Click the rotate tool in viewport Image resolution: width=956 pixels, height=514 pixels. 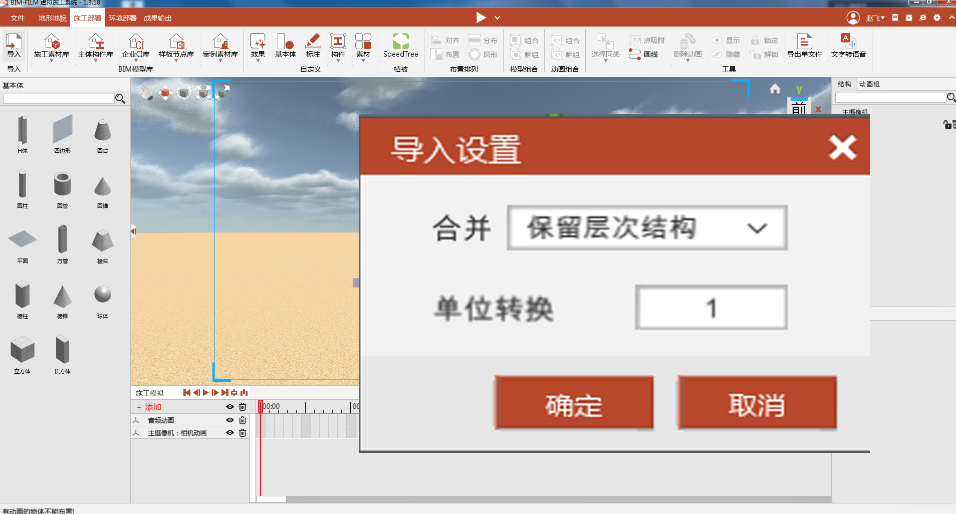pos(184,92)
